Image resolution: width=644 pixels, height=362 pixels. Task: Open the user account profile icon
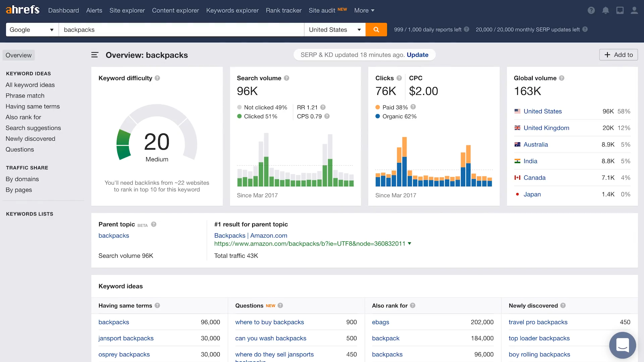pos(634,10)
